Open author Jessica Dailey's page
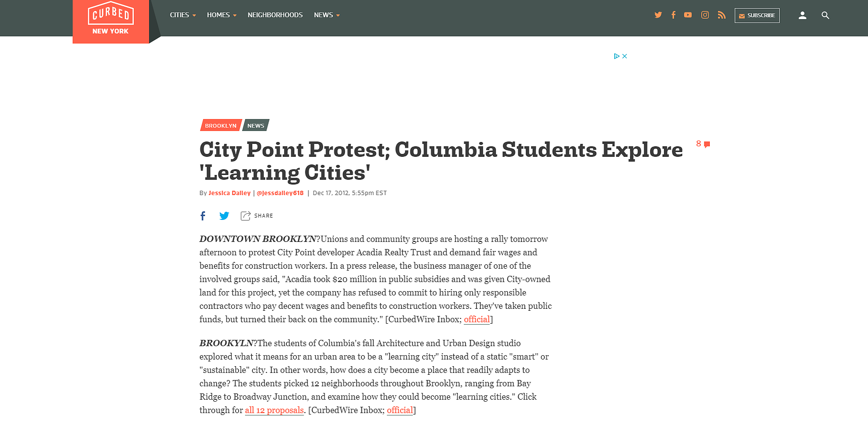The width and height of the screenshot is (868, 425). 229,193
